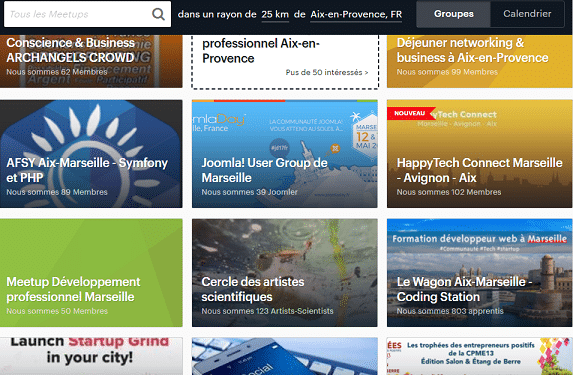The width and height of the screenshot is (573, 375).
Task: Change location Aix-en-Provence, FR
Action: (x=356, y=14)
